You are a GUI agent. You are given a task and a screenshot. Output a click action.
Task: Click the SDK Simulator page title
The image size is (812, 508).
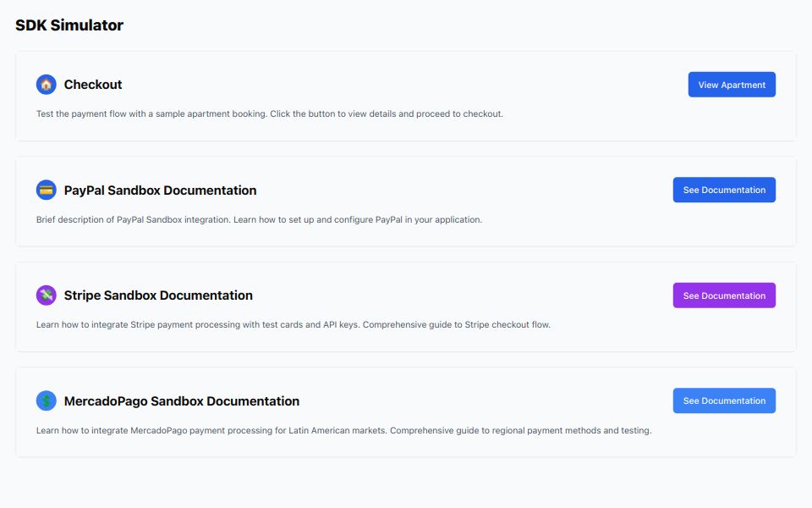pyautogui.click(x=69, y=25)
